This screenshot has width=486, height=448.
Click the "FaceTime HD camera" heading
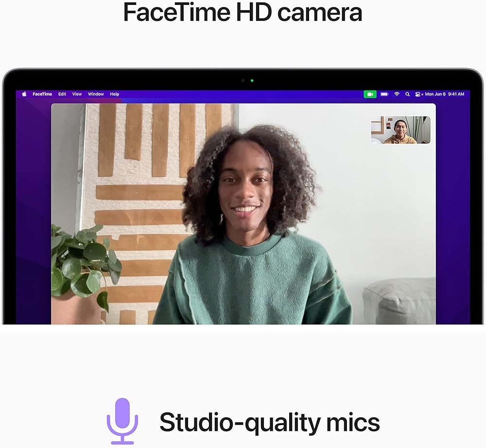[243, 13]
